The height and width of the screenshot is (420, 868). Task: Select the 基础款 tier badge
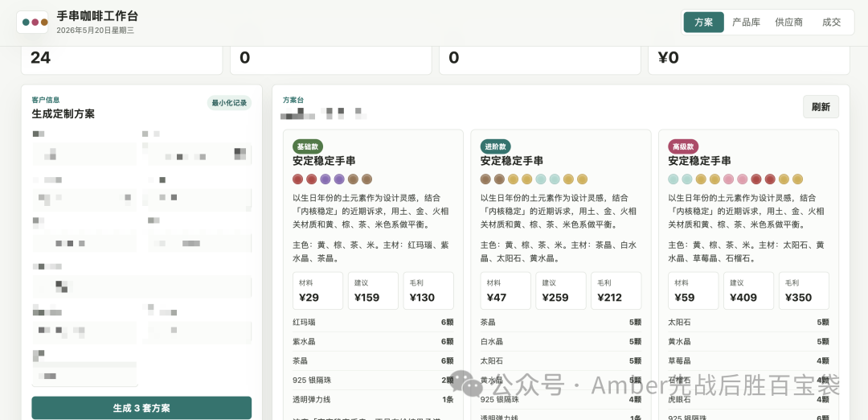[x=308, y=146]
